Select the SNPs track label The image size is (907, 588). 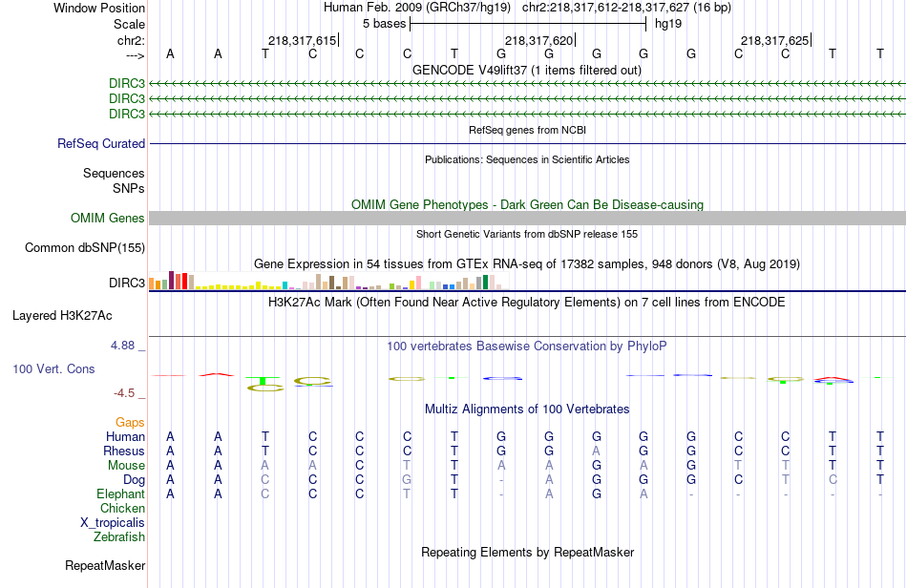coord(129,188)
